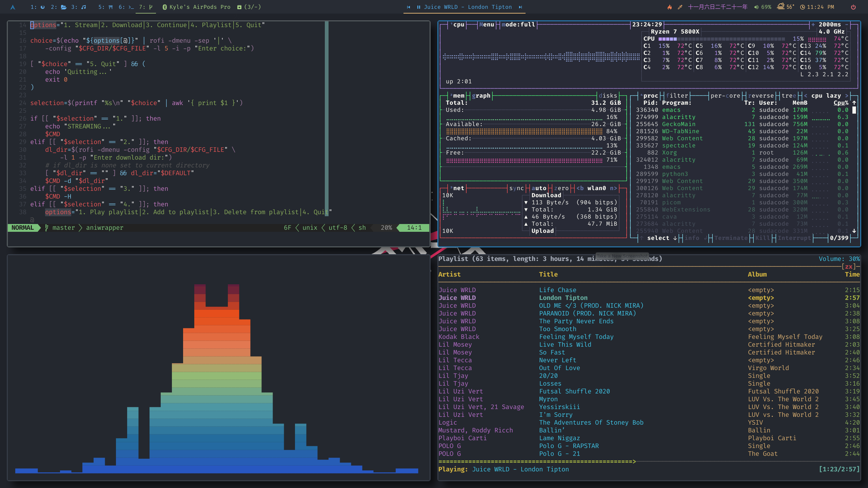The image size is (868, 488).
Task: Switch to workspace 2 folder icon
Action: click(x=63, y=7)
